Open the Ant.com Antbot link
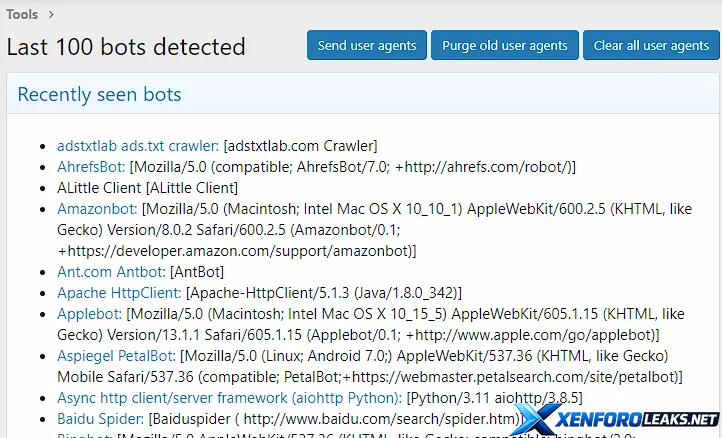 point(111,272)
